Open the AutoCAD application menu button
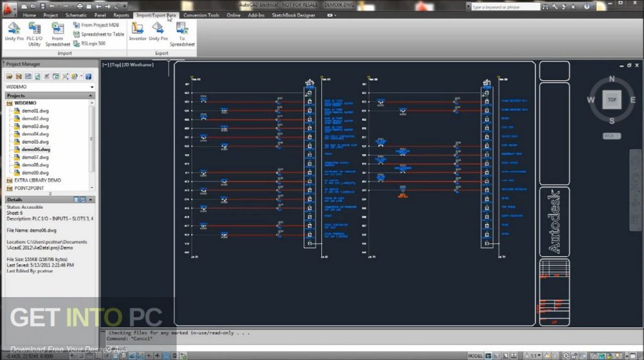Image resolution: width=644 pixels, height=360 pixels. coord(9,9)
